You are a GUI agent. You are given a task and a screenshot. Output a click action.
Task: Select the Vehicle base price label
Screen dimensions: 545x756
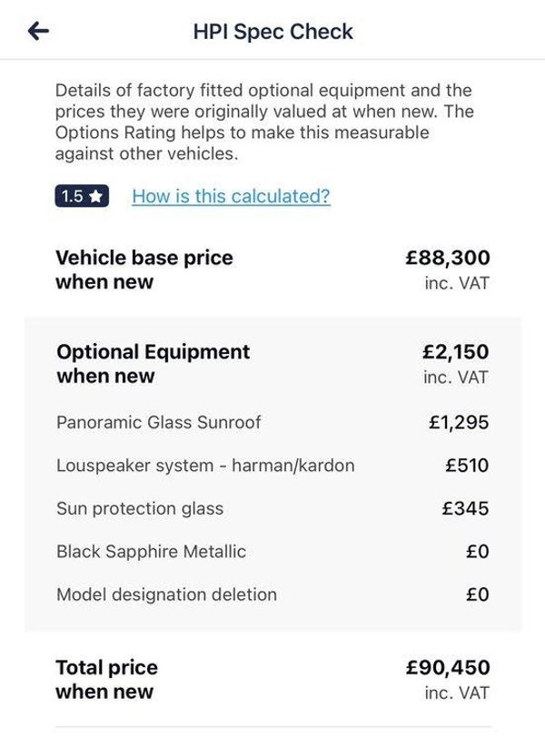(144, 270)
